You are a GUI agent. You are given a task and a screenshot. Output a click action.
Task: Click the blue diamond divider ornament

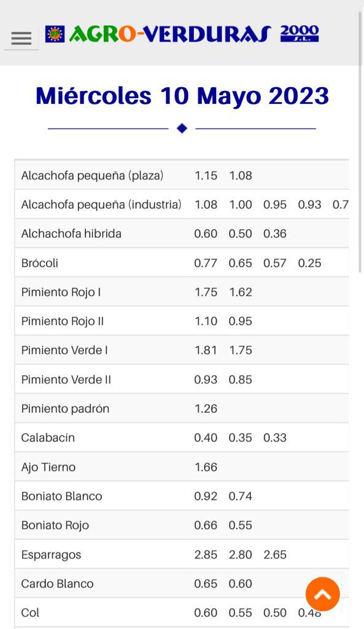(x=182, y=128)
